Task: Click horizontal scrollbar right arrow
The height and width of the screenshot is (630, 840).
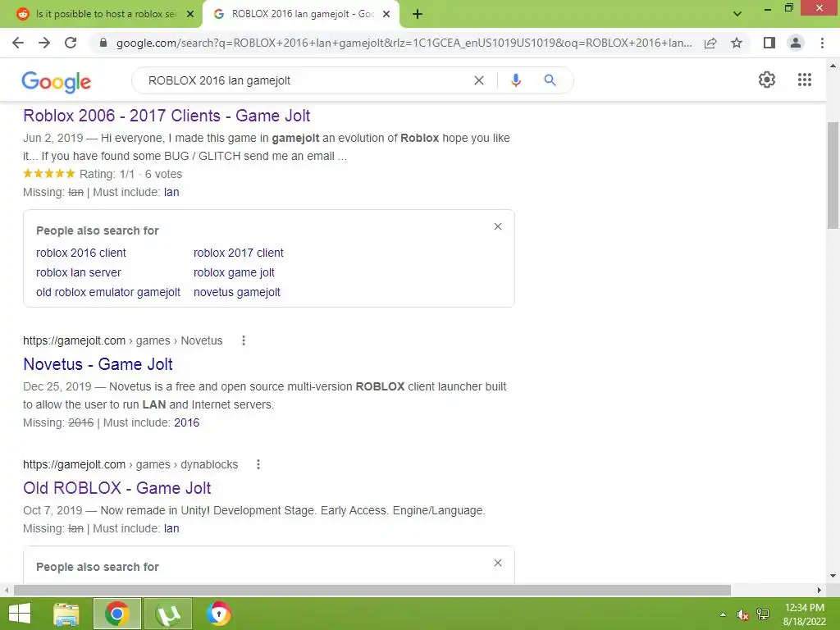Action: 819,591
